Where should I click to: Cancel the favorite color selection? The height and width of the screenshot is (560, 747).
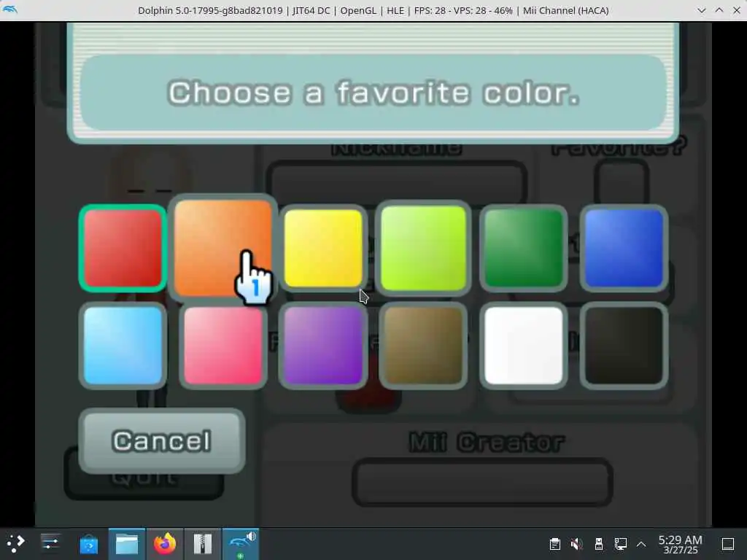point(162,441)
